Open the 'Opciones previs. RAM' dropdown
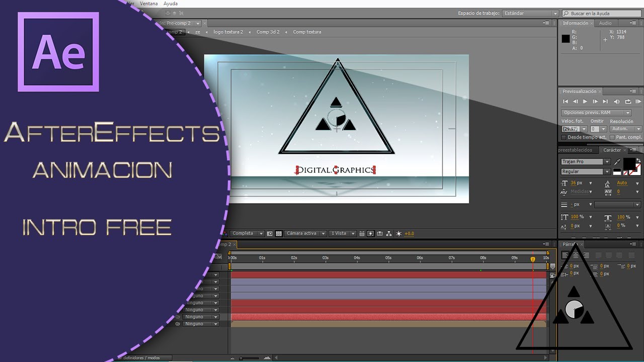The width and height of the screenshot is (644, 362). click(x=596, y=113)
